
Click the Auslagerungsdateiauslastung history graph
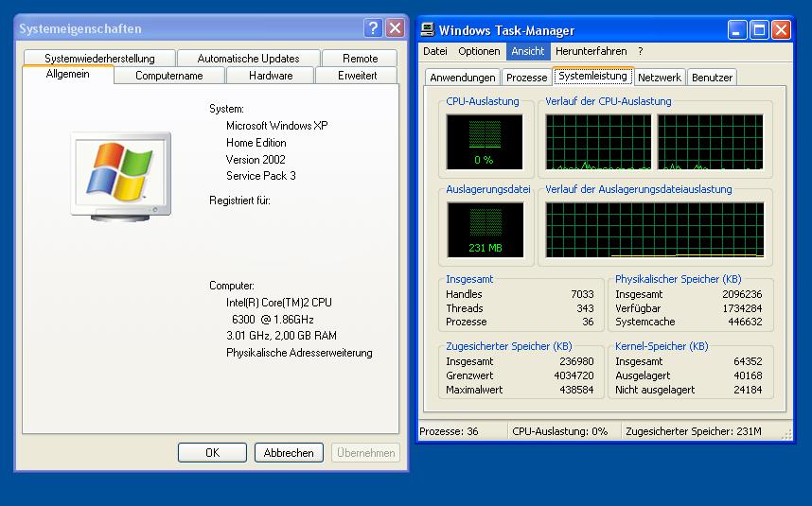[x=655, y=230]
